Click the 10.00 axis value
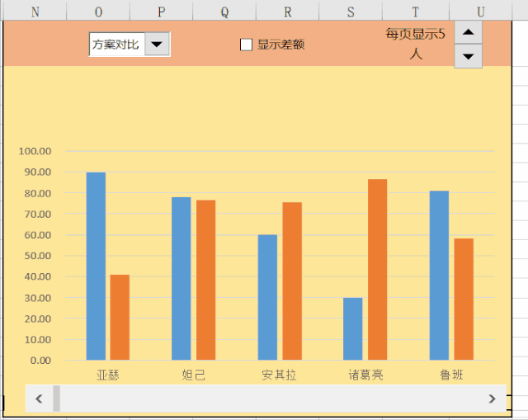This screenshot has width=528, height=420. [38, 340]
